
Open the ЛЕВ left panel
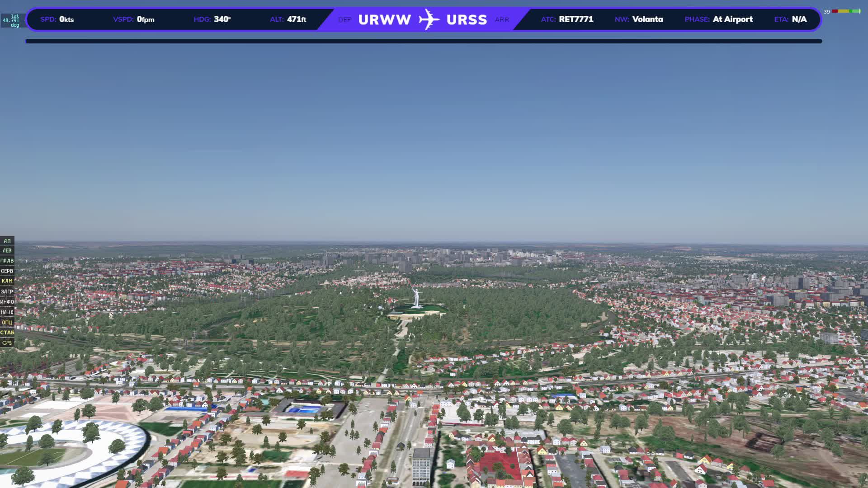(7, 251)
